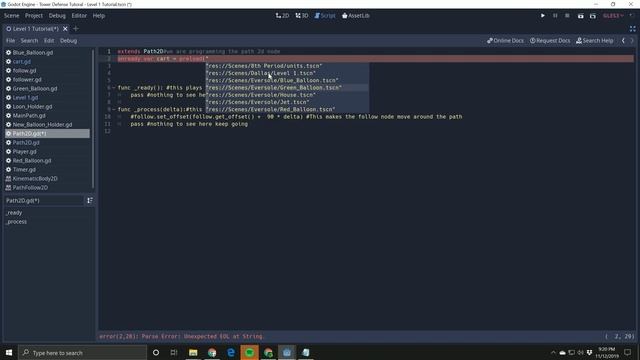Open Red_Balloon.gd script
640x360 pixels.
coord(47,160)
